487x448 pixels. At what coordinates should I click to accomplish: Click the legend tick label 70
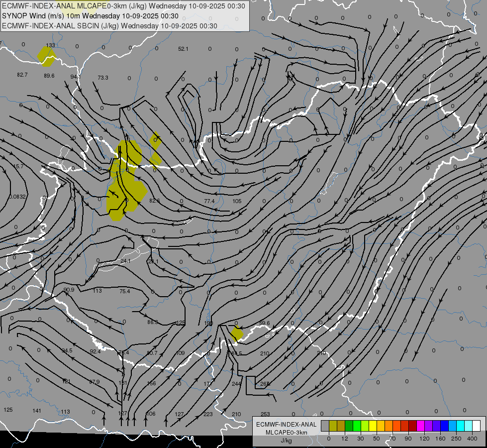pyautogui.click(x=392, y=439)
